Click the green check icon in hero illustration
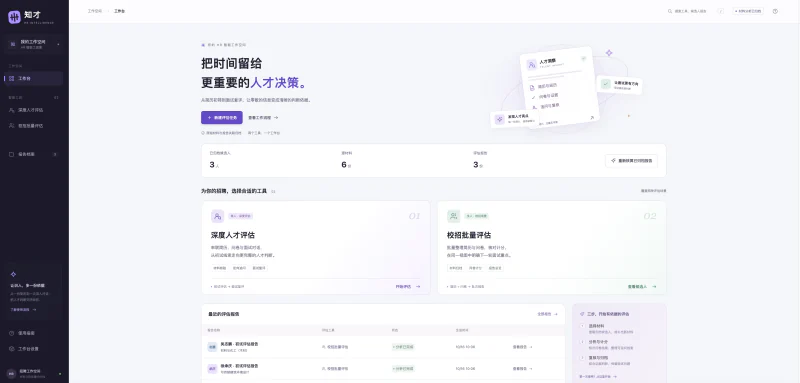Screen dimensions: 800x383 [605, 84]
